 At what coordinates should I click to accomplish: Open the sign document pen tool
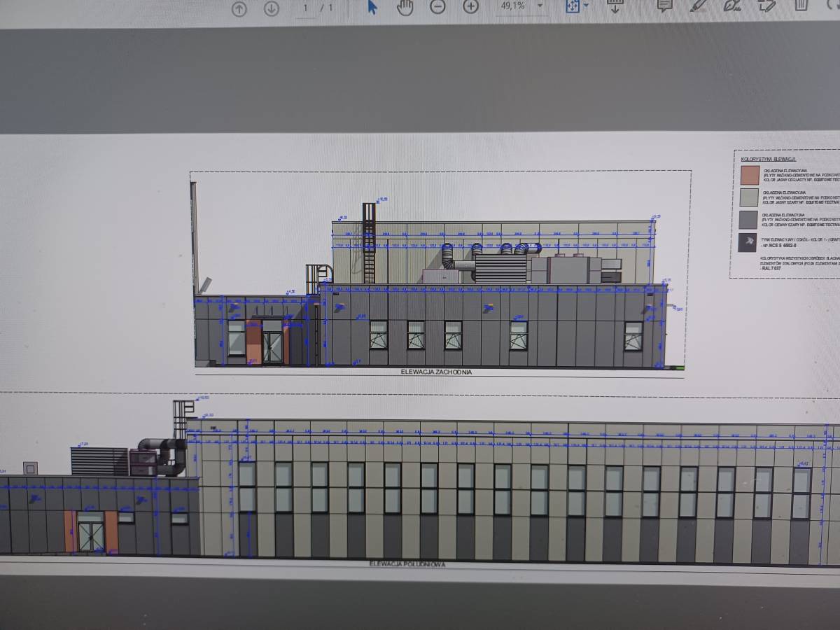click(732, 6)
